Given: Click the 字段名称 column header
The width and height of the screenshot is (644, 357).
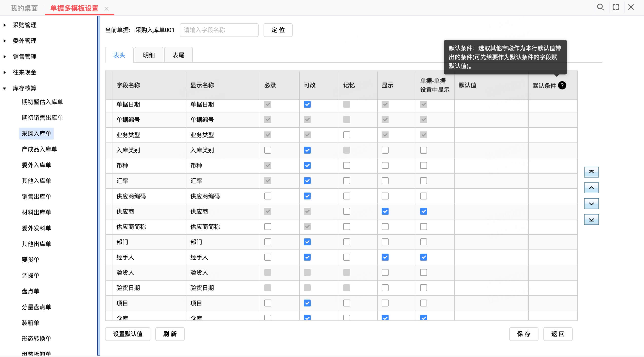Looking at the screenshot, I should pyautogui.click(x=149, y=85).
